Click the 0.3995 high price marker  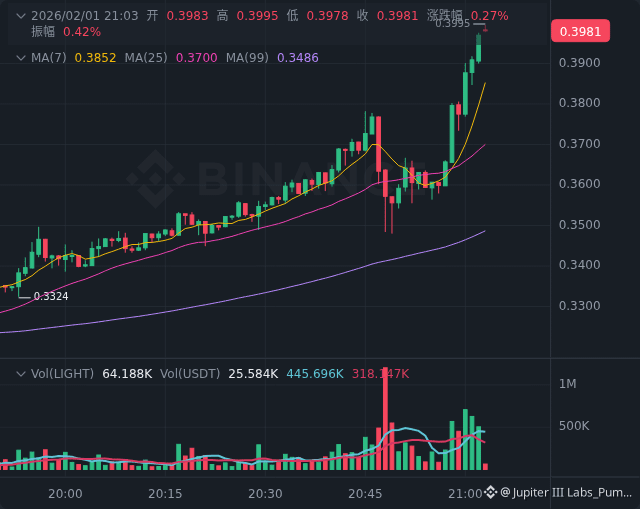(452, 23)
